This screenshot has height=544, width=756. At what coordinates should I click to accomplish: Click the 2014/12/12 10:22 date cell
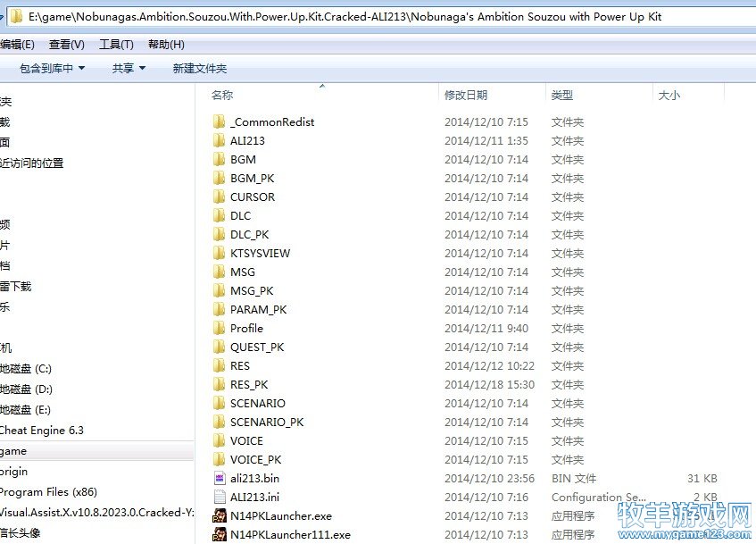[489, 366]
